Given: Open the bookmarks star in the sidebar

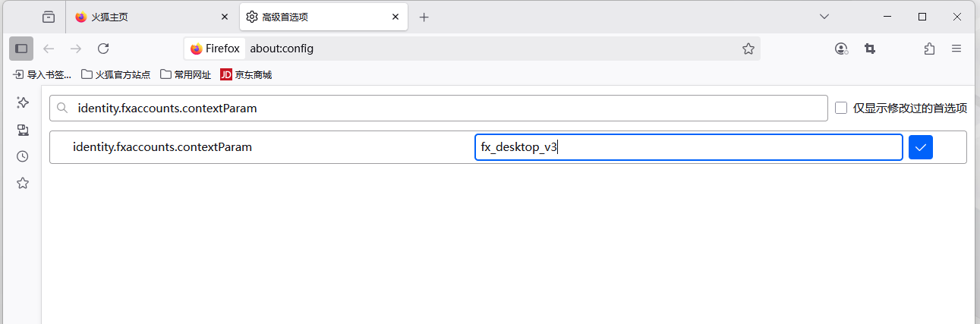Looking at the screenshot, I should point(23,183).
